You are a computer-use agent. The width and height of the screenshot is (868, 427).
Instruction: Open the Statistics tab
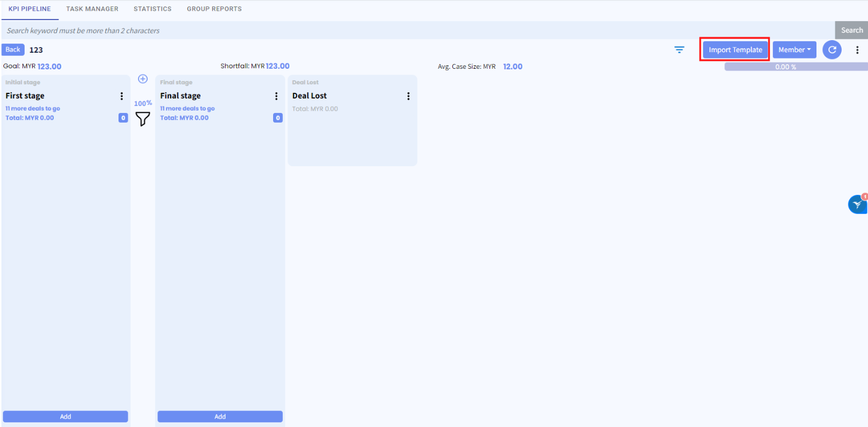pos(152,9)
